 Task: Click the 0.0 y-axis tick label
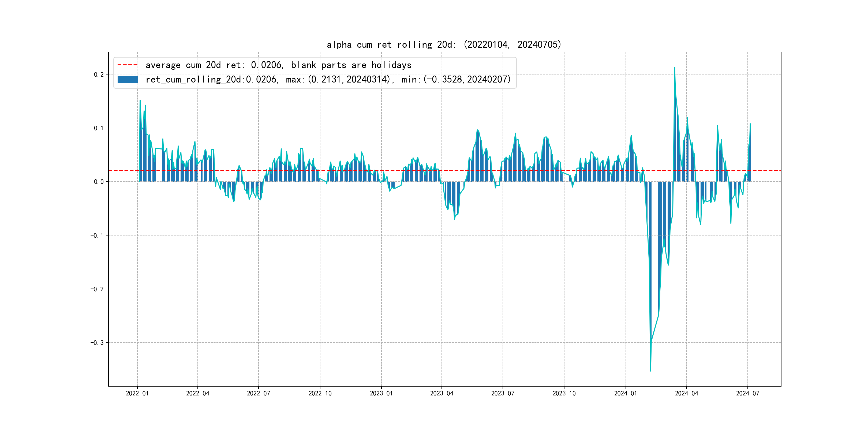[99, 182]
